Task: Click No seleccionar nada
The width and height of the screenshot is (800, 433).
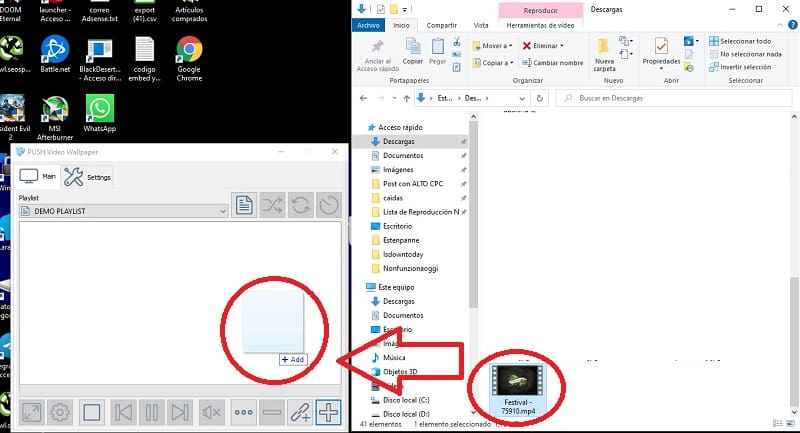Action: (x=745, y=54)
